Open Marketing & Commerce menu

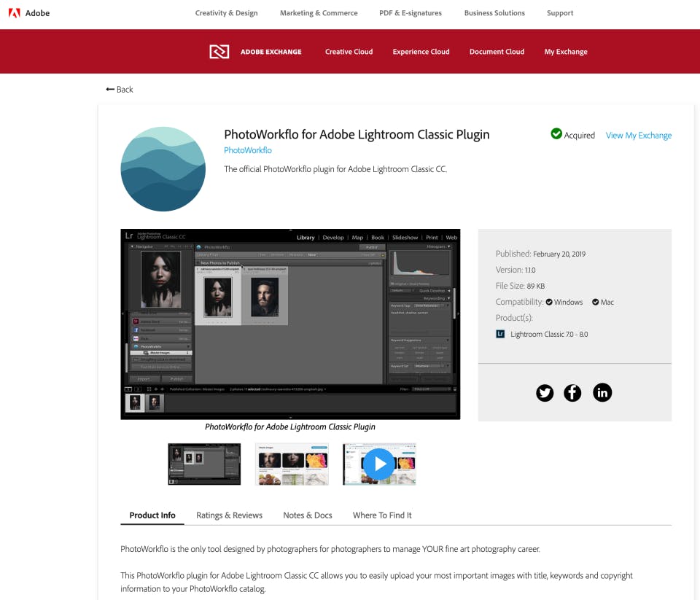pyautogui.click(x=319, y=13)
